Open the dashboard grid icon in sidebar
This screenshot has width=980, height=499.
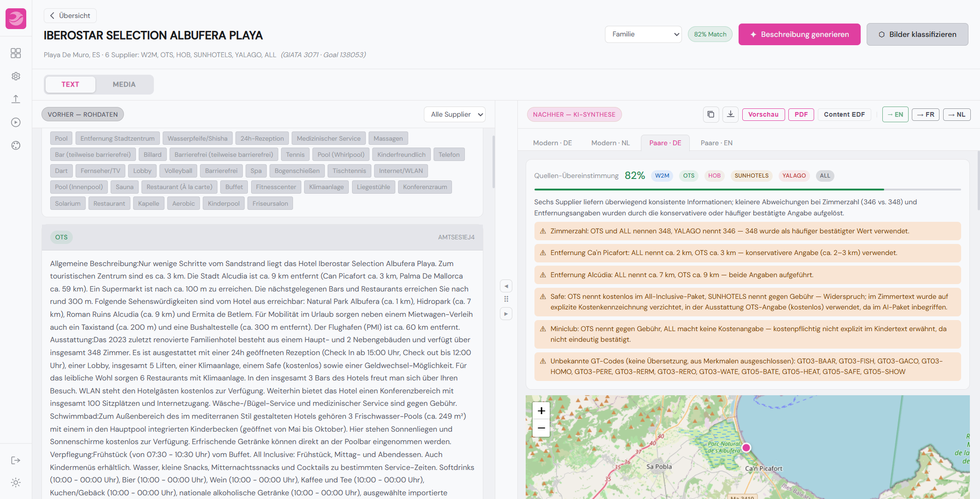pyautogui.click(x=16, y=53)
